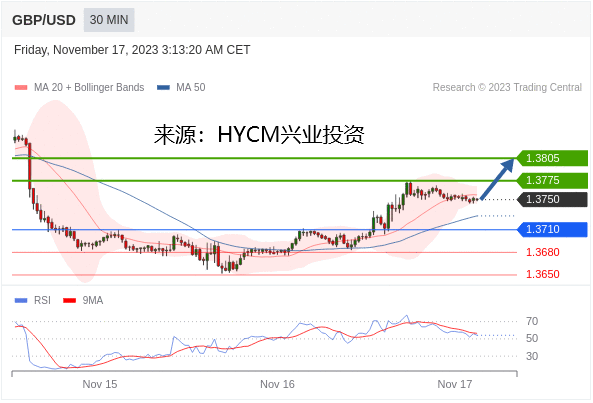
Task: Click the blue MA 50 legend swatch
Action: [163, 88]
